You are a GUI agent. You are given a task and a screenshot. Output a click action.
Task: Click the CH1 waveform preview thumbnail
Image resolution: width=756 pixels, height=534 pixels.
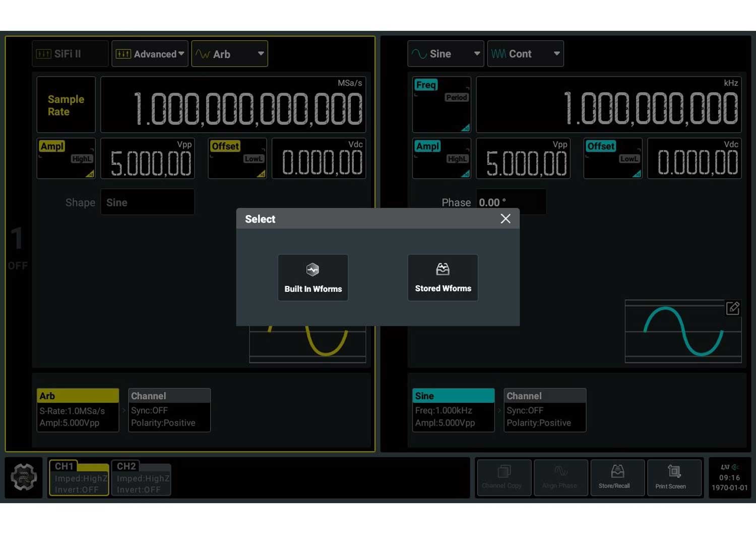pos(307,344)
